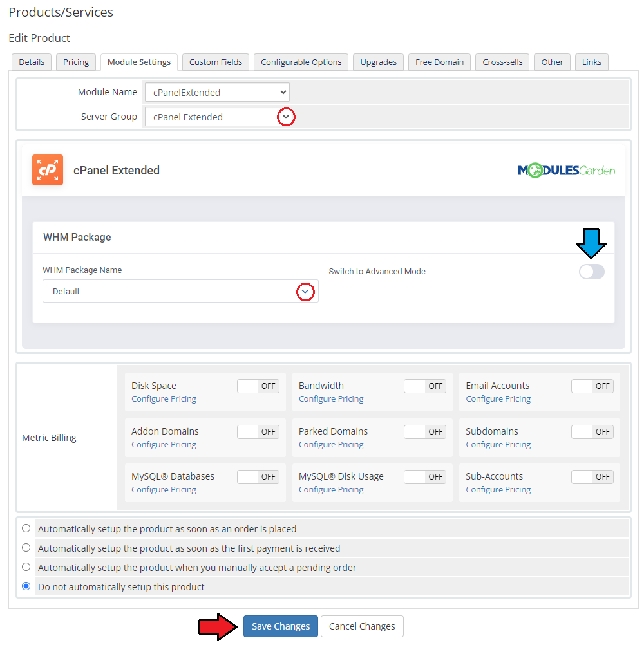
Task: Open the Custom Fields tab
Action: pos(216,62)
